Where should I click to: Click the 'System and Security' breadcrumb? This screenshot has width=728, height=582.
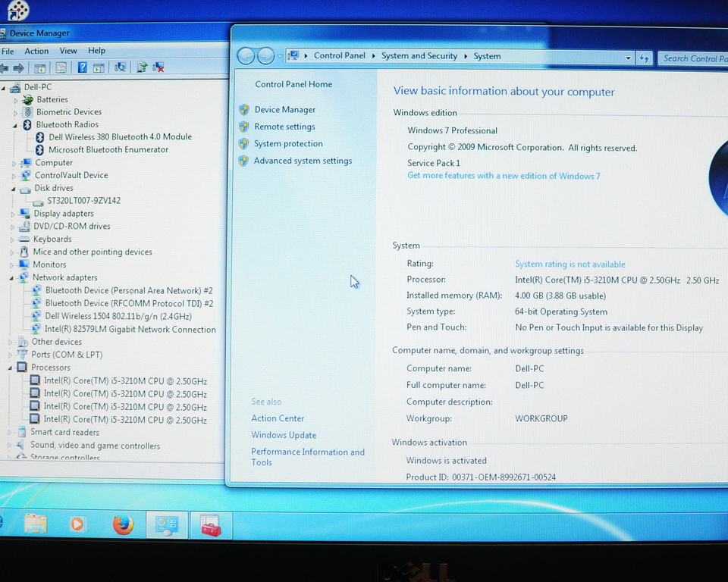419,55
